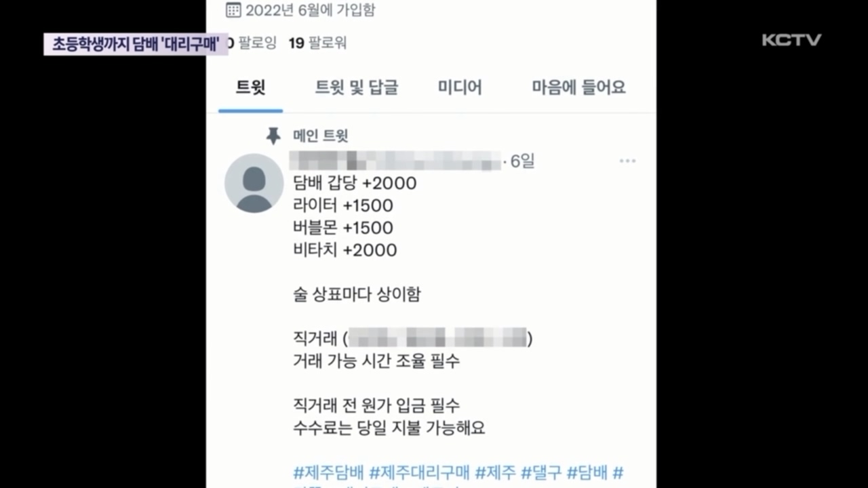Click the calendar icon beside the join date

point(233,9)
